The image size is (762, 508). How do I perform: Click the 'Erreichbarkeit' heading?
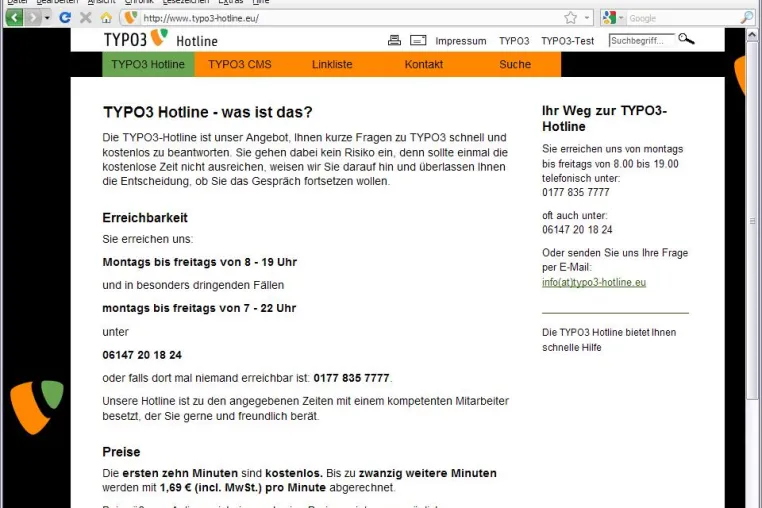click(145, 218)
